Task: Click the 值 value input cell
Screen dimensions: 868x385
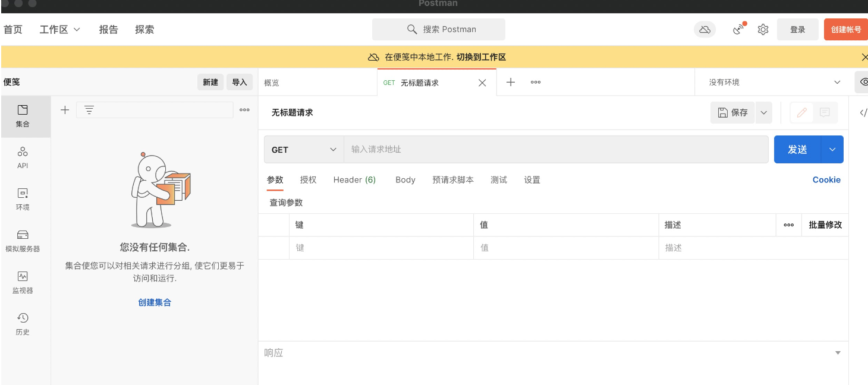Action: tap(566, 248)
